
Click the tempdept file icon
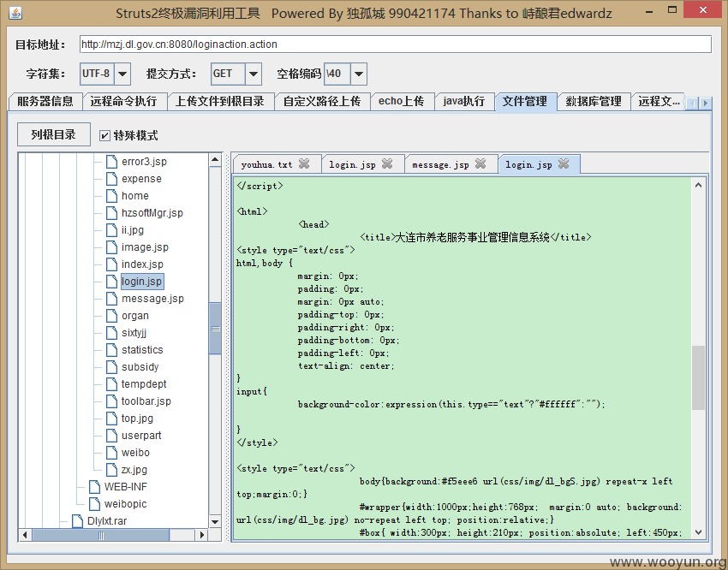(111, 384)
